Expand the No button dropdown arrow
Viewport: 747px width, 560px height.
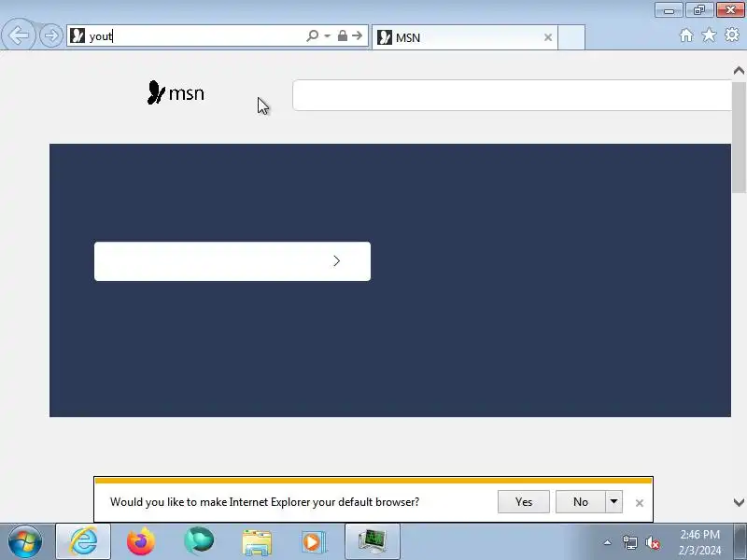tap(613, 502)
